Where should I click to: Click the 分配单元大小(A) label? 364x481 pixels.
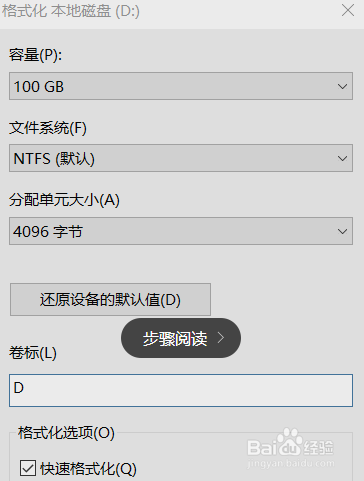pos(64,200)
